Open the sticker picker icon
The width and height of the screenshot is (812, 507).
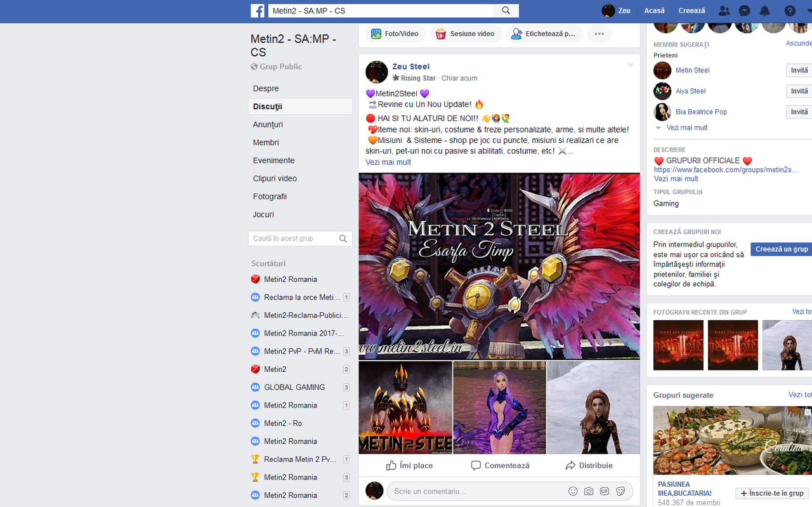tap(620, 491)
